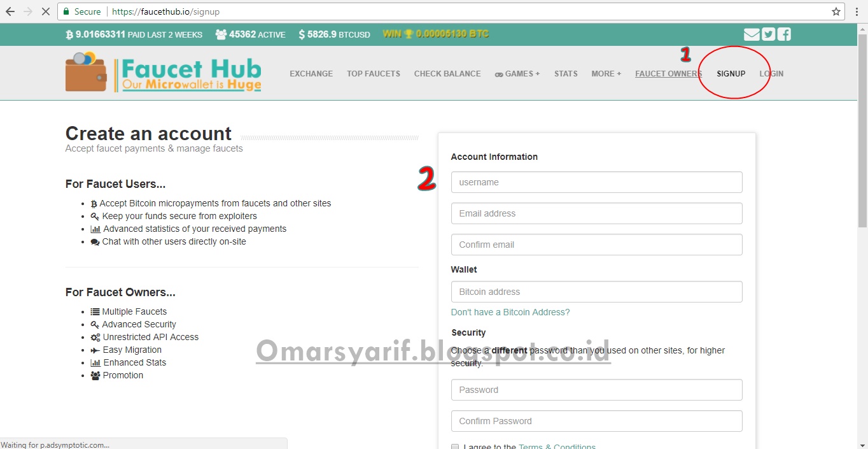The height and width of the screenshot is (449, 868).
Task: Open the Twitter icon in header
Action: click(x=769, y=34)
